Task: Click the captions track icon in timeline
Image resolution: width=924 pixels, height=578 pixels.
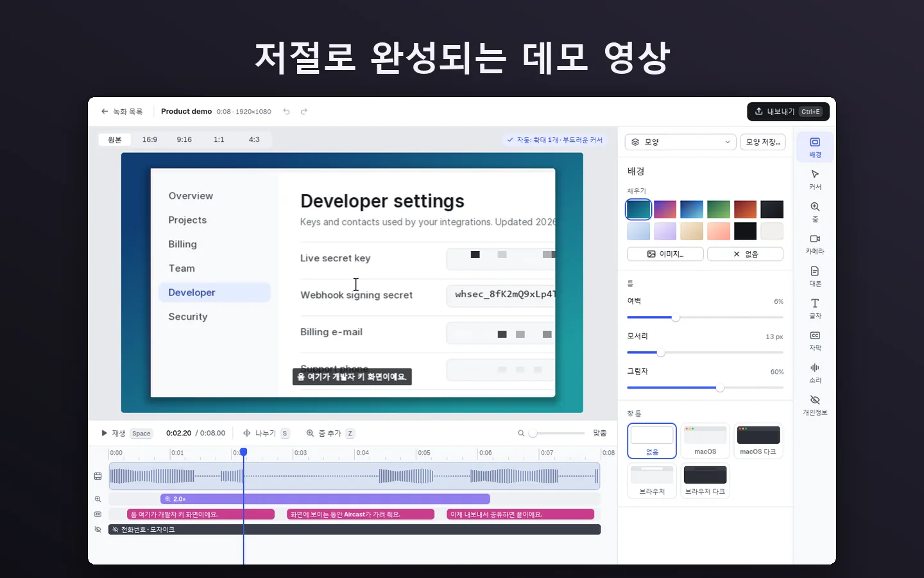Action: (x=98, y=514)
